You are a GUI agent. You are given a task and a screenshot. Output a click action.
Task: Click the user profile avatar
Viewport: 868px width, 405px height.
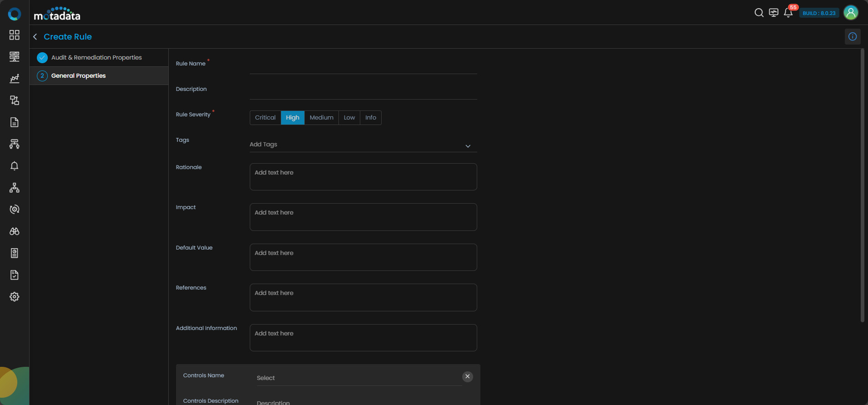tap(851, 13)
